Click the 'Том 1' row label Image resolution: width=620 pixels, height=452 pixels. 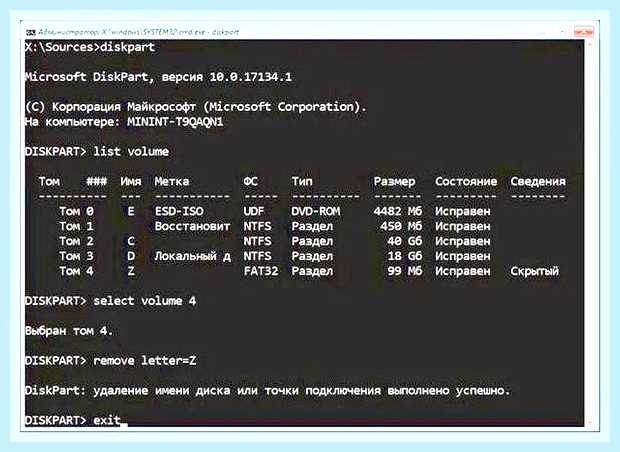click(76, 227)
